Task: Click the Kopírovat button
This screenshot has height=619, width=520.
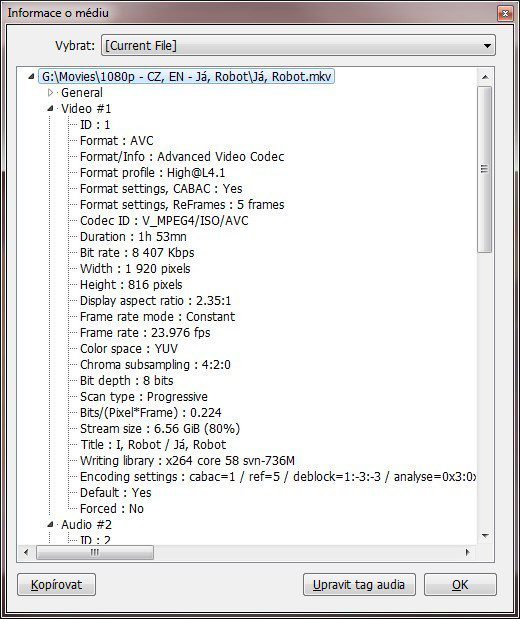Action: click(x=56, y=585)
